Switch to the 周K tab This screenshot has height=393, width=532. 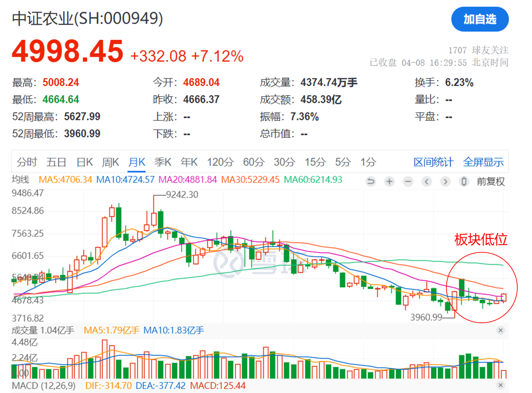pos(110,162)
